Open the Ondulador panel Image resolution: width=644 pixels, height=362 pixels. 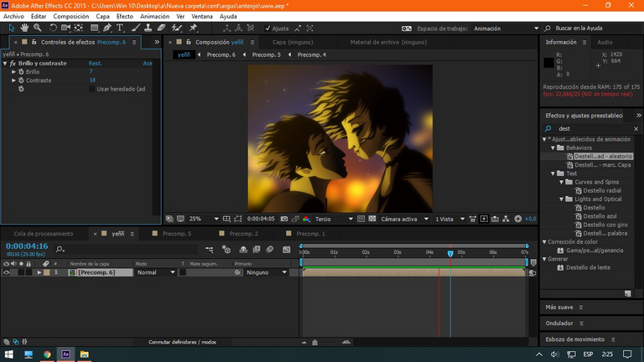click(559, 323)
